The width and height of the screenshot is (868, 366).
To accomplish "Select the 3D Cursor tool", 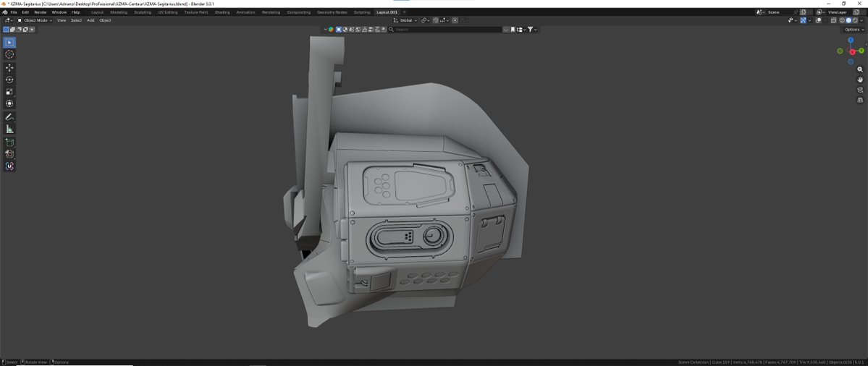I will (9, 54).
